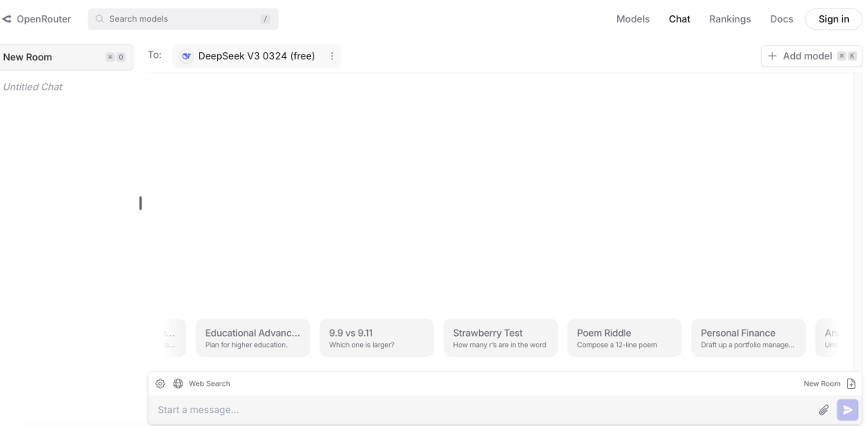Viewport: 868px width, 426px height.
Task: Click the attachment paperclip icon
Action: (823, 410)
